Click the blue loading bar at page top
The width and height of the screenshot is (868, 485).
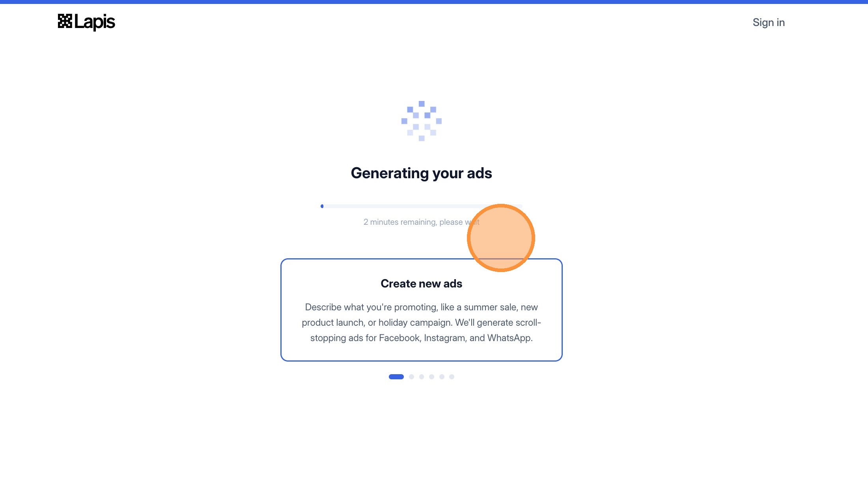[434, 2]
